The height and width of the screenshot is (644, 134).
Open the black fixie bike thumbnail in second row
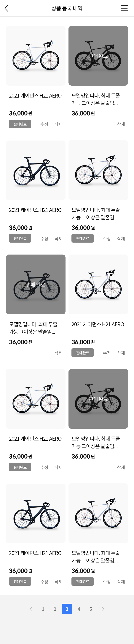click(36, 170)
